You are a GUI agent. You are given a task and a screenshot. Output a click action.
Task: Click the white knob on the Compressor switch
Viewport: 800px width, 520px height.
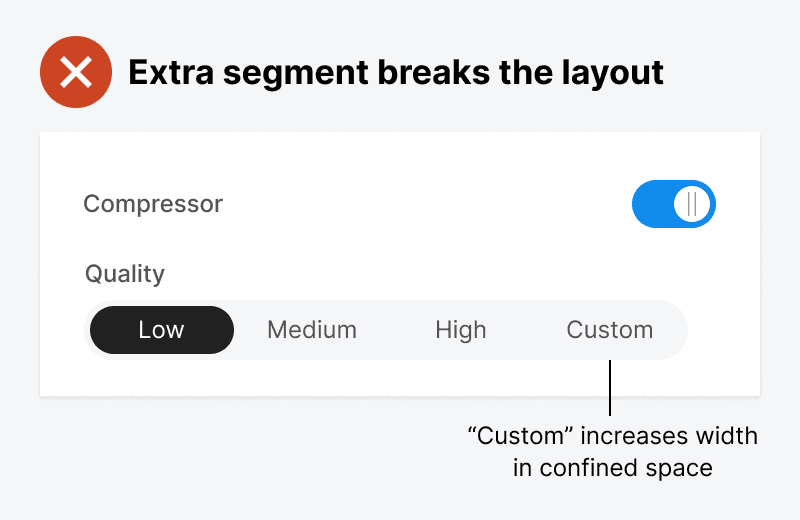(x=692, y=204)
